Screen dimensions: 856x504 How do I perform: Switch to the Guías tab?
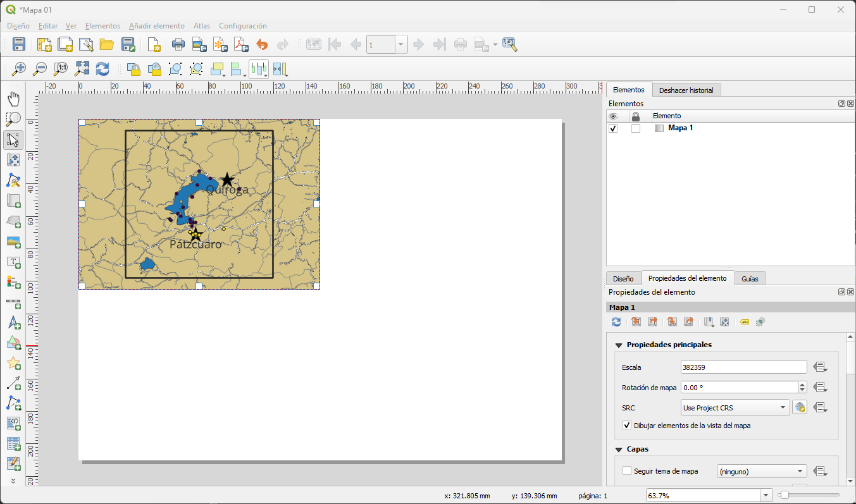coord(750,278)
